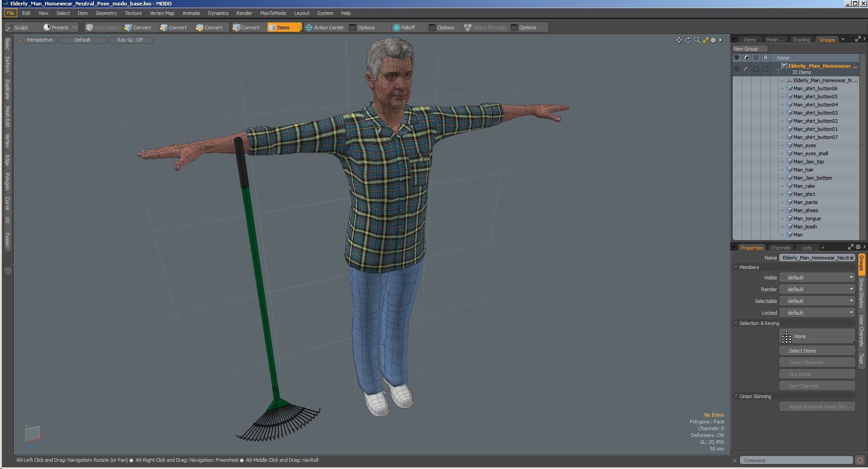
Task: Select the Man_leash item
Action: [x=805, y=227]
